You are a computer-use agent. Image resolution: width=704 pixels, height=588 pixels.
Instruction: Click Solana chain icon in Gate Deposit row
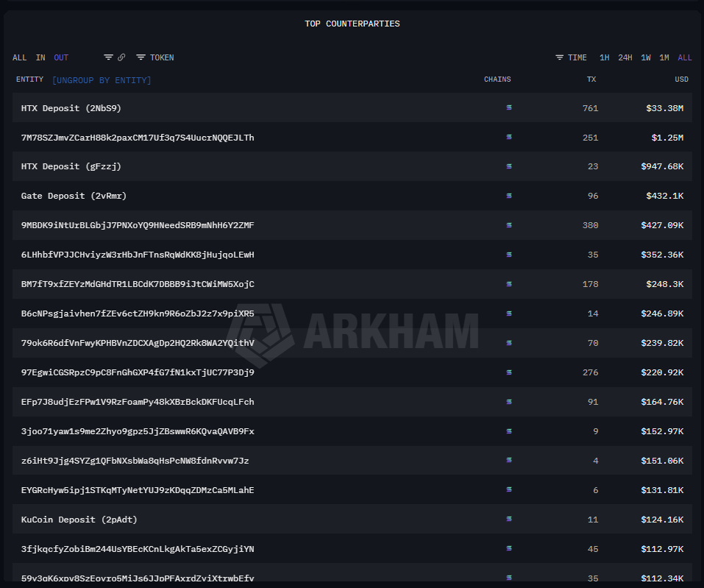[509, 196]
